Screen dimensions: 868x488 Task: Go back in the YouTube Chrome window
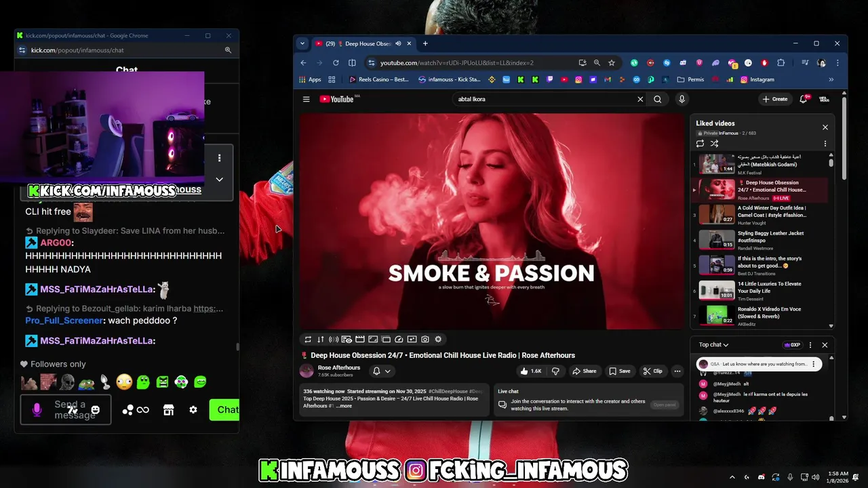tap(304, 62)
